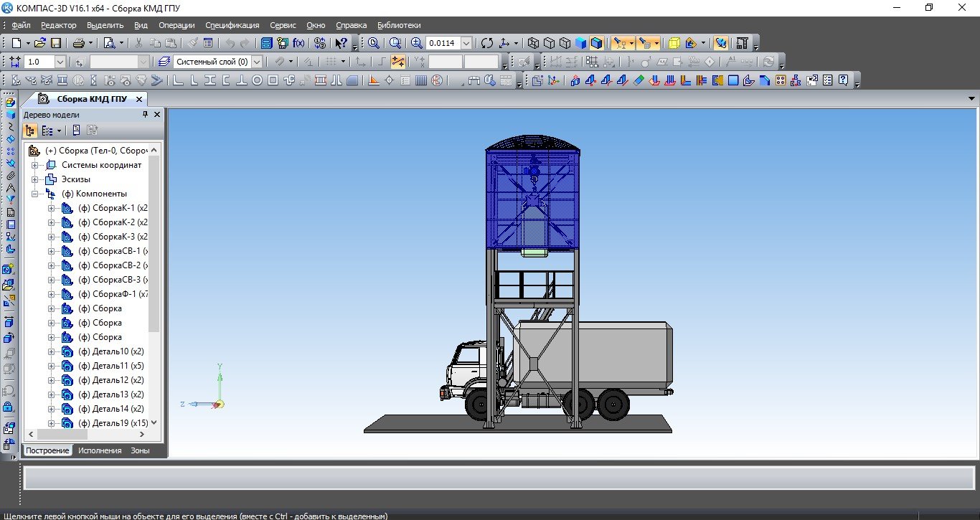Collapse the Компоненты tree node
The image size is (980, 520).
pos(34,194)
